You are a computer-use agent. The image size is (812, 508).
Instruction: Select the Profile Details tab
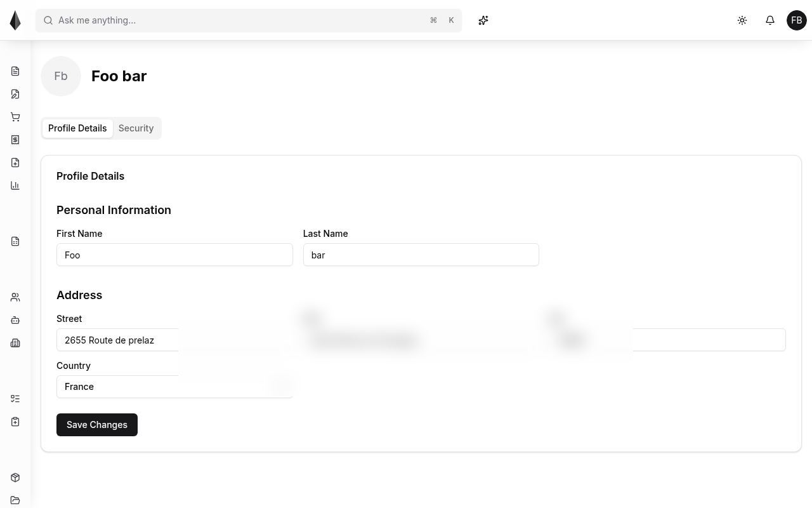click(77, 128)
